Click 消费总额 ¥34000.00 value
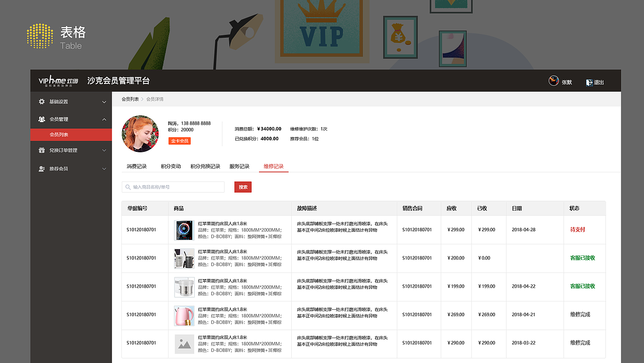This screenshot has height=363, width=644. [269, 129]
